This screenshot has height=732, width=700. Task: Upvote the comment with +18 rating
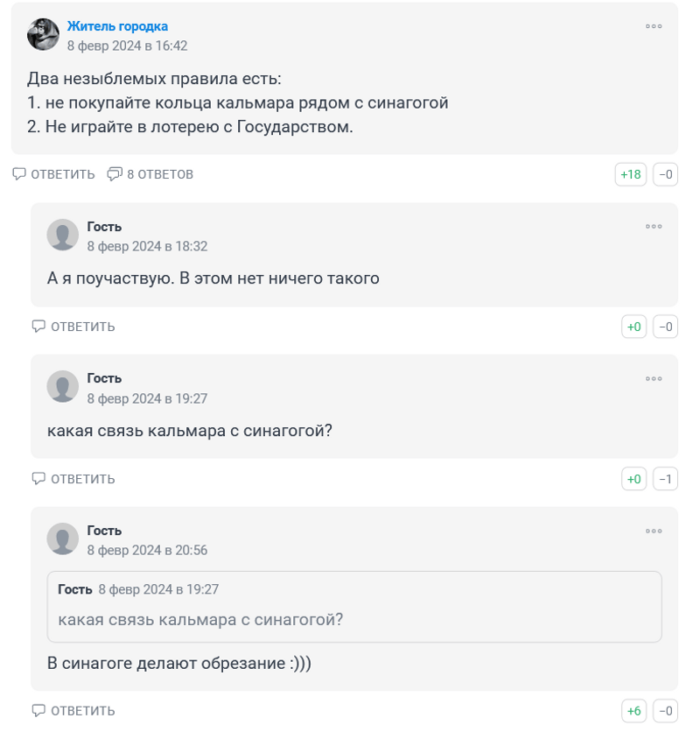pos(630,174)
